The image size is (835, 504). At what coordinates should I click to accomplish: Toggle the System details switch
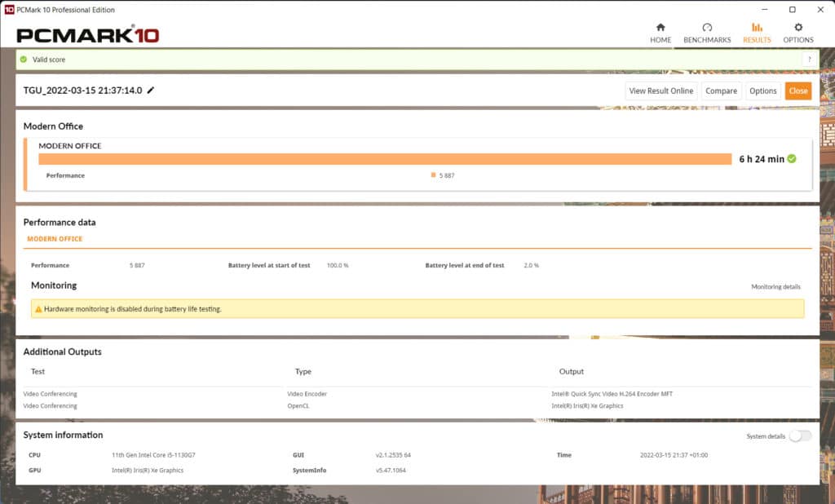801,435
